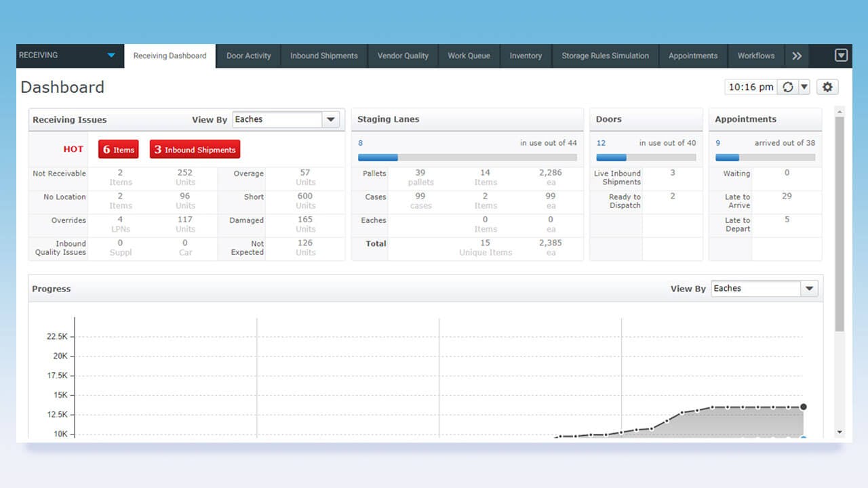Click the blue 8 staging lanes link
Image resolution: width=868 pixels, height=488 pixels.
pyautogui.click(x=359, y=142)
